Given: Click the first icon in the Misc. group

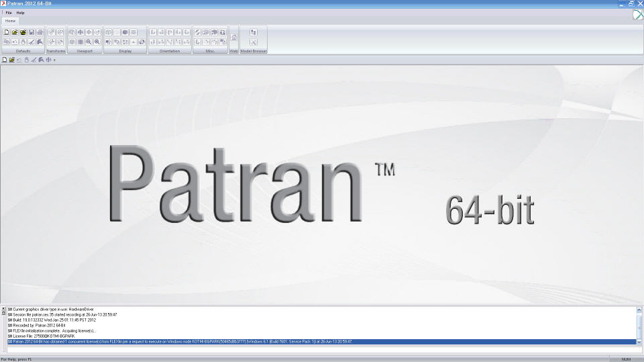Looking at the screenshot, I should (x=198, y=32).
